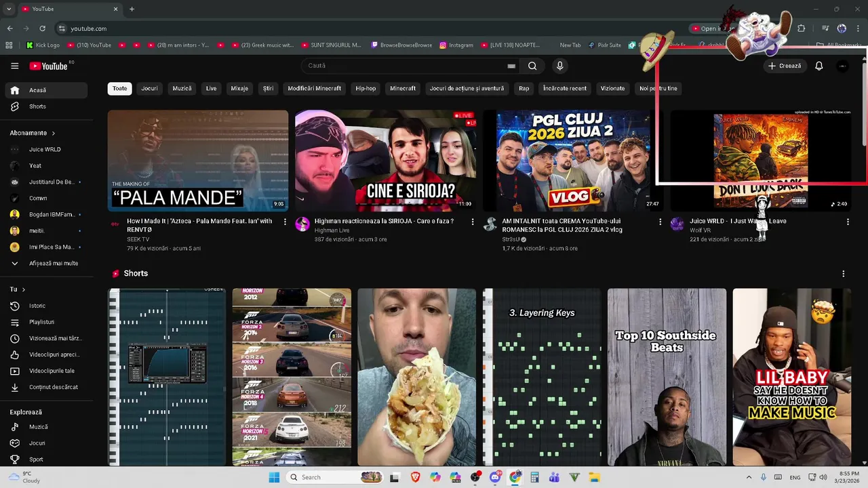Open Juice WRLD subscription channel

[x=46, y=149]
